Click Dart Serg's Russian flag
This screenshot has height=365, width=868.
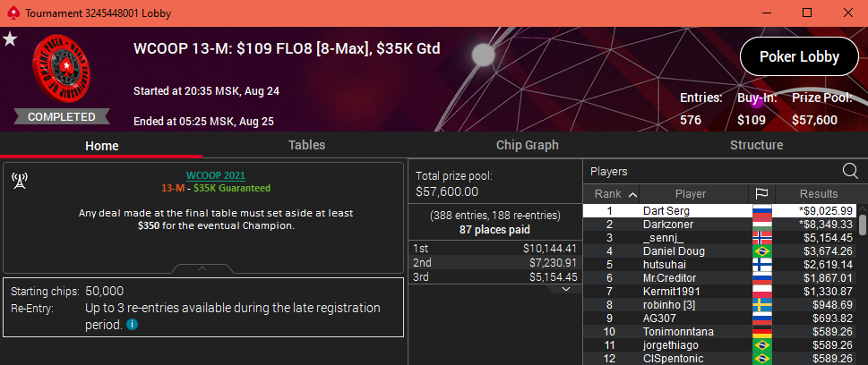coord(762,211)
